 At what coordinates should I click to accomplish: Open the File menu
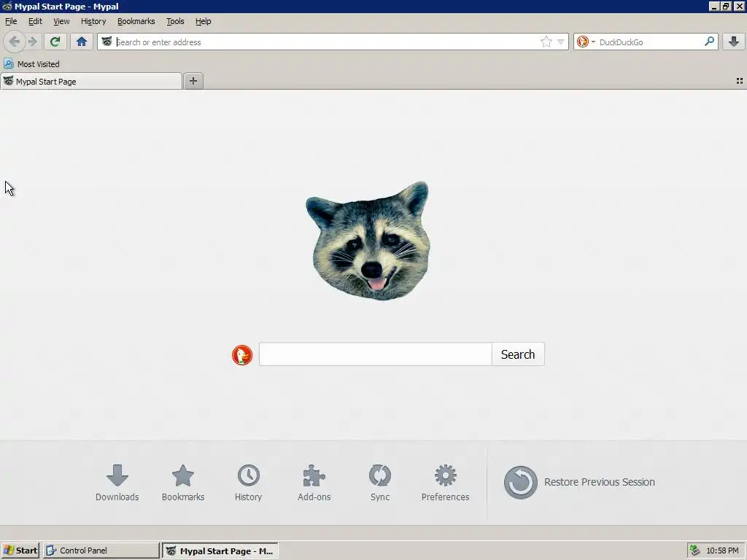[11, 21]
